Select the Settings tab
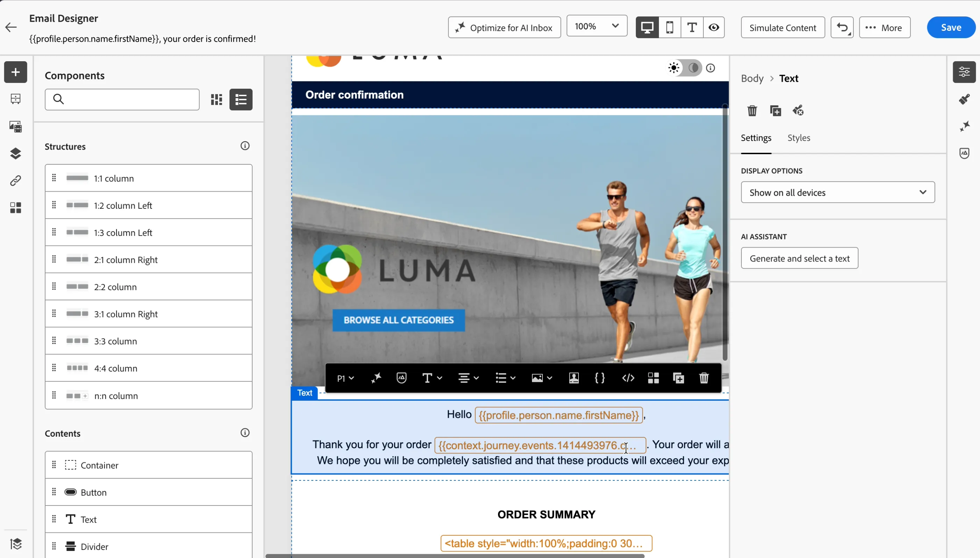 tap(756, 138)
